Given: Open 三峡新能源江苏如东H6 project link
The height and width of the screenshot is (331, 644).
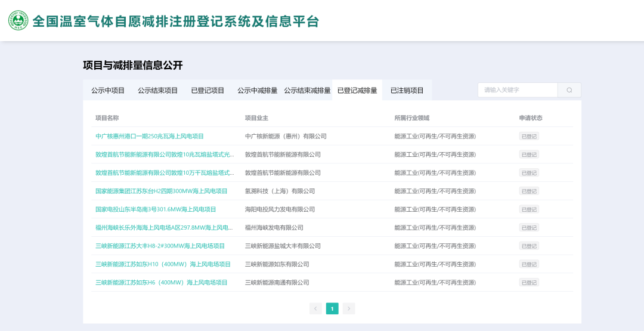Looking at the screenshot, I should pyautogui.click(x=162, y=283).
